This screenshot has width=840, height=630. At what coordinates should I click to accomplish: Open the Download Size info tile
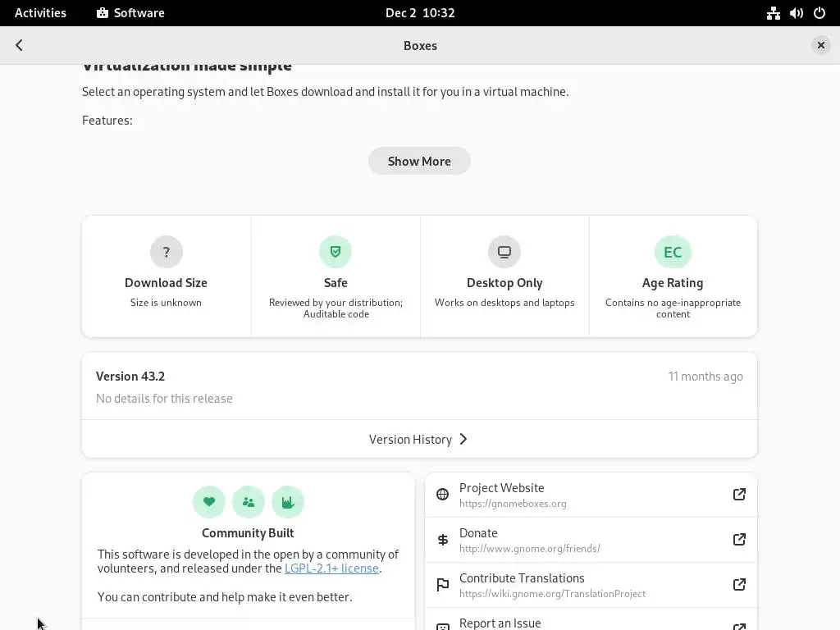166,276
